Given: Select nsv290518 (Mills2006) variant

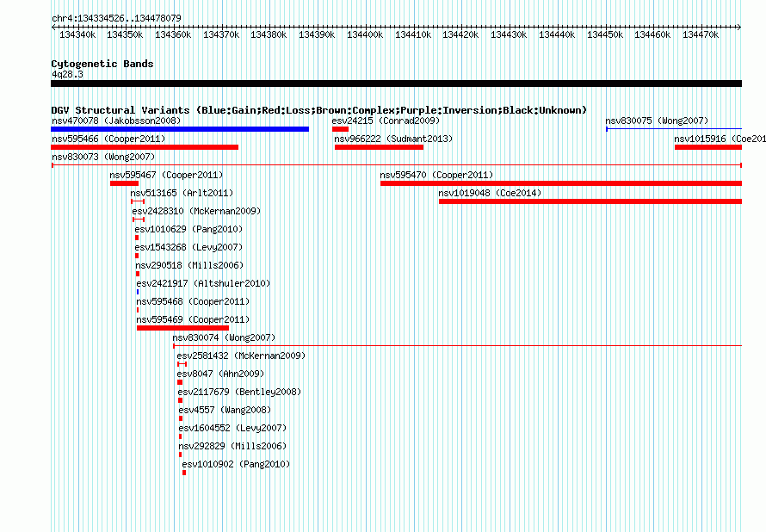Looking at the screenshot, I should point(189,265).
